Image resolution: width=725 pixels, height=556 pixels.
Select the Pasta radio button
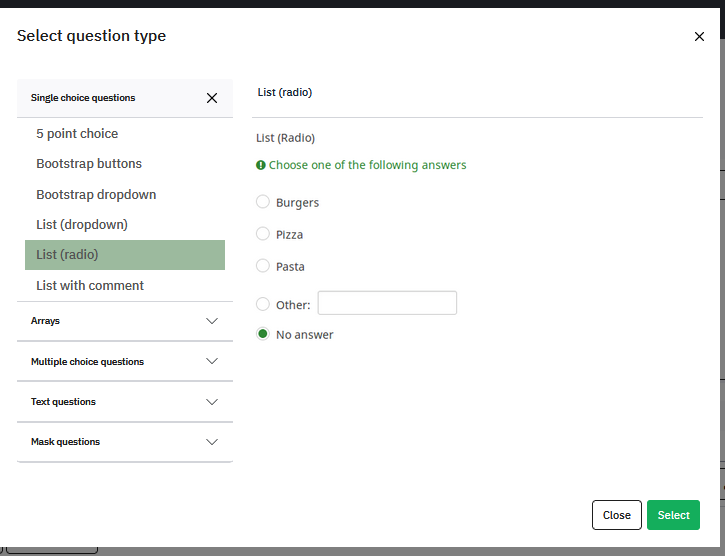(263, 266)
